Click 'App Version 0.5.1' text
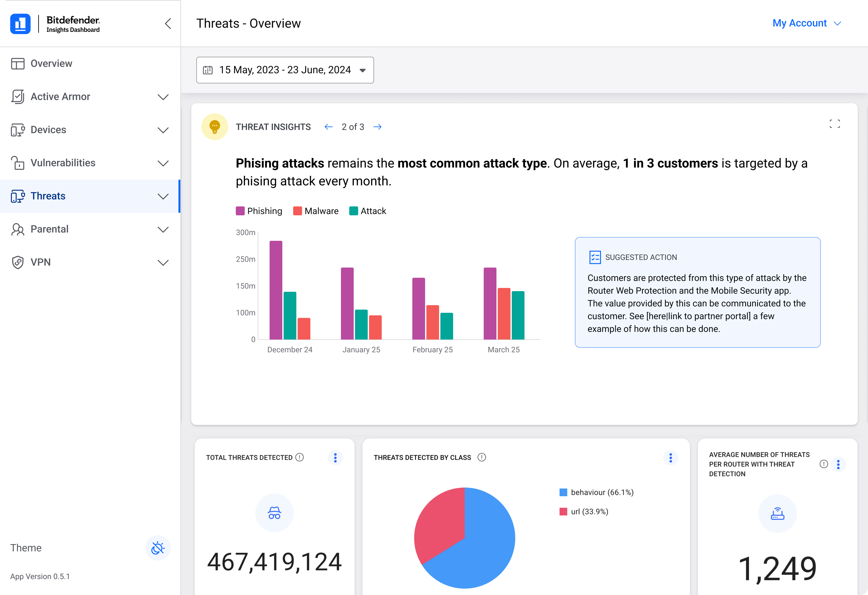Image resolution: width=868 pixels, height=595 pixels. click(x=40, y=576)
